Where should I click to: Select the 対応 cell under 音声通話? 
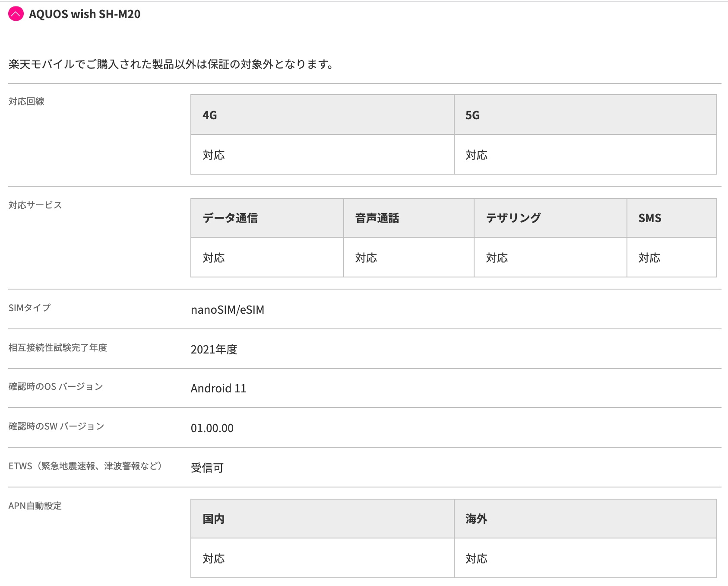pos(409,258)
